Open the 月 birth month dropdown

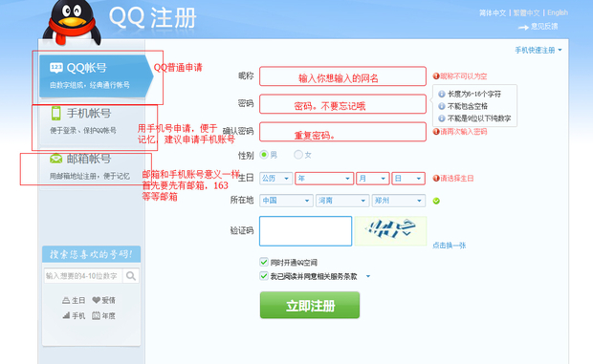click(x=372, y=179)
